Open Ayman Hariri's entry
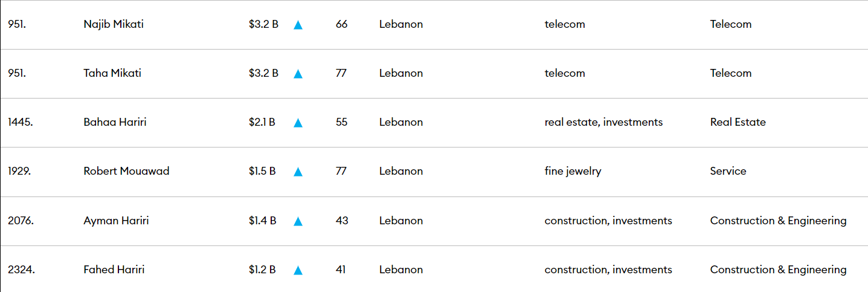 coord(116,221)
